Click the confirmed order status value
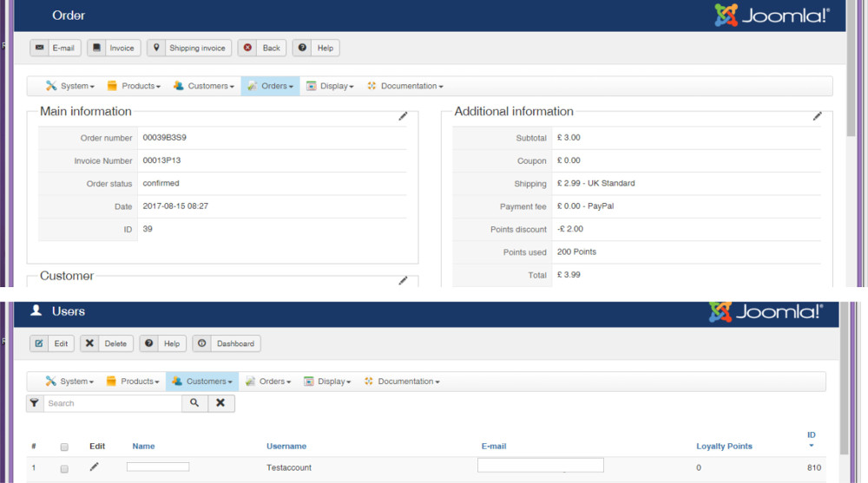 161,183
